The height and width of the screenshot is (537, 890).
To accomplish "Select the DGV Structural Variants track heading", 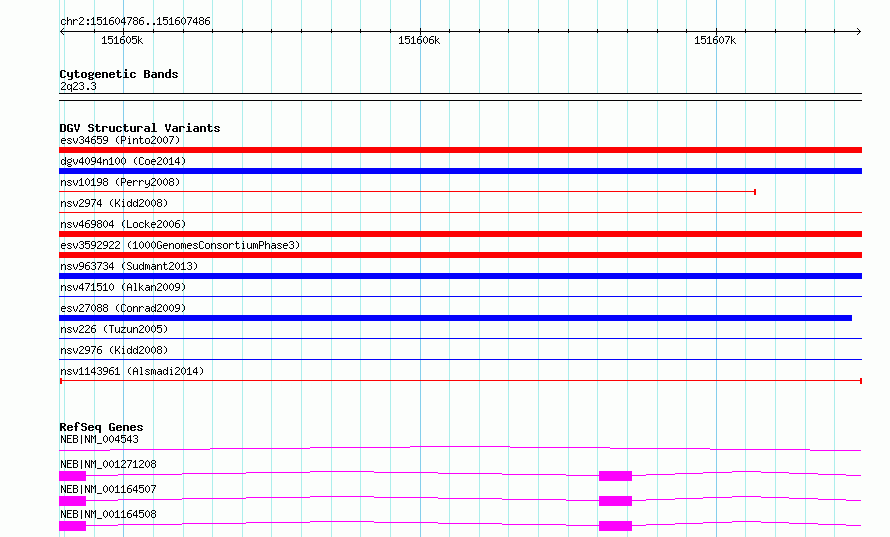I will [x=140, y=128].
